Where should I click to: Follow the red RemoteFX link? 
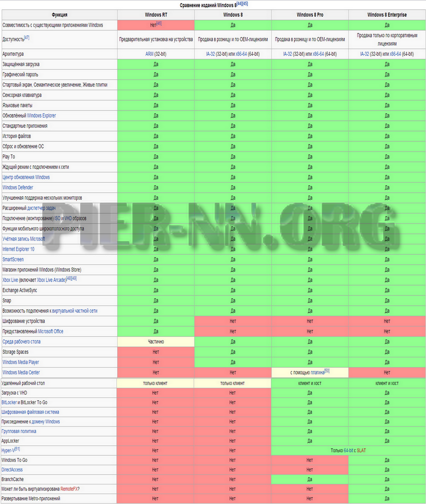(x=69, y=489)
